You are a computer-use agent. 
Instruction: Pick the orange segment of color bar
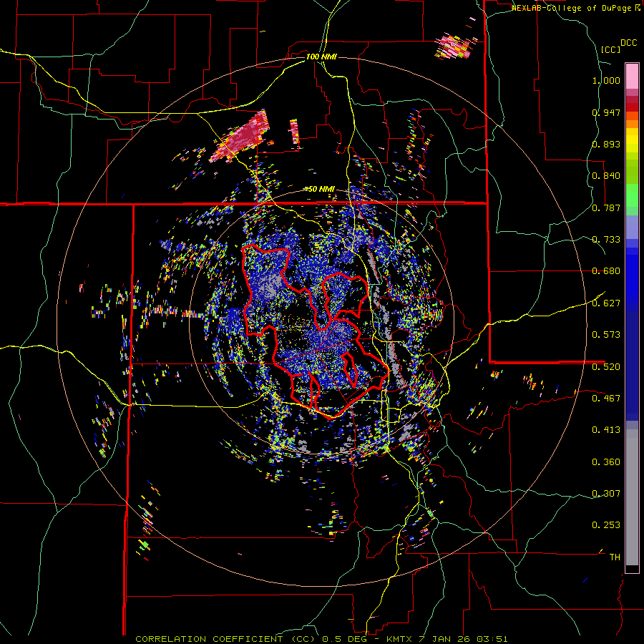(x=632, y=124)
